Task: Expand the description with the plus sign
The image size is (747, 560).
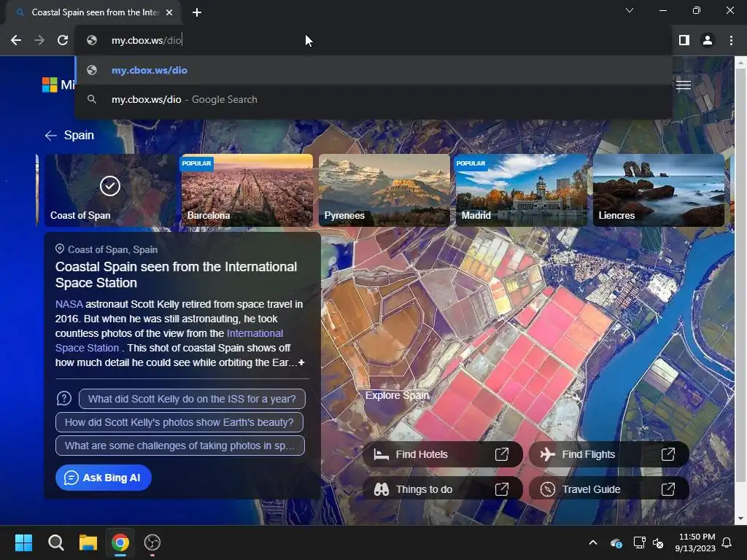Action: (301, 362)
